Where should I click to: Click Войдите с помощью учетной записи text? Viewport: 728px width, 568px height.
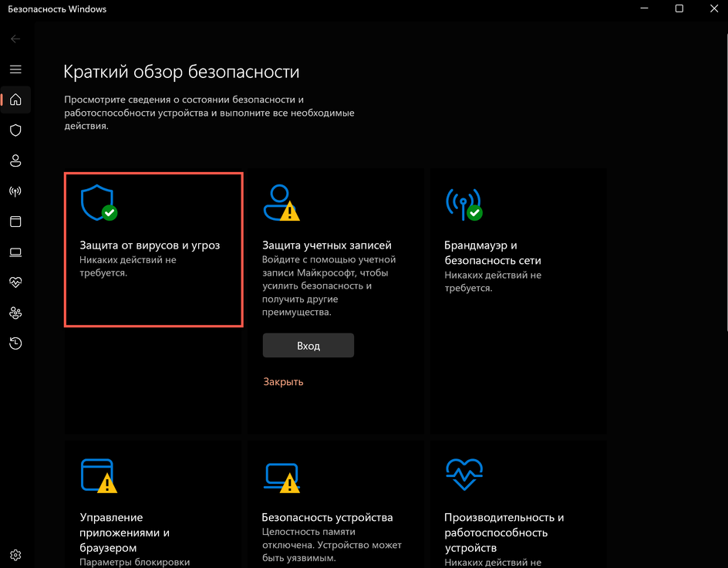point(329,286)
